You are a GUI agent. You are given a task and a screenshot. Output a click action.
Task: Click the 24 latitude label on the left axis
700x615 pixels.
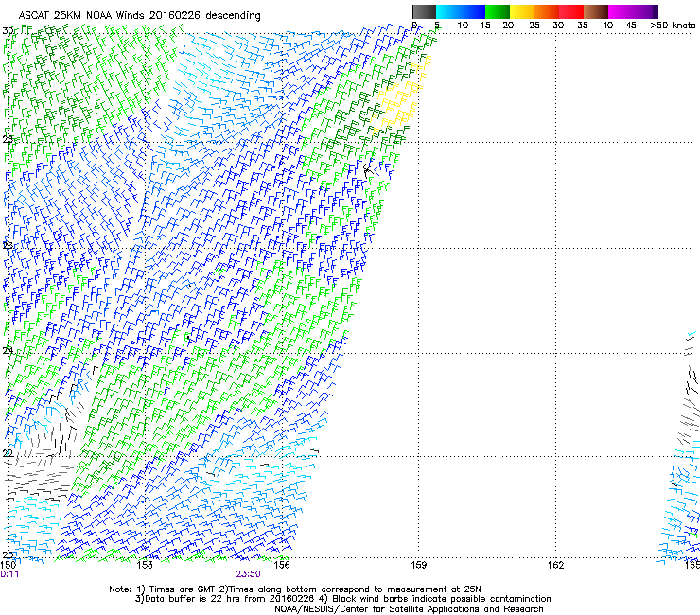[8, 351]
